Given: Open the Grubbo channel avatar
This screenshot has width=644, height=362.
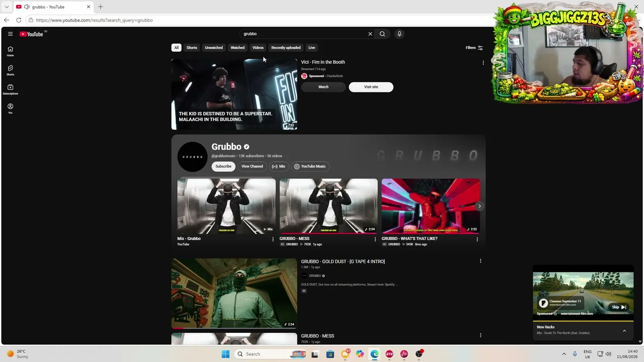Looking at the screenshot, I should coord(192,157).
